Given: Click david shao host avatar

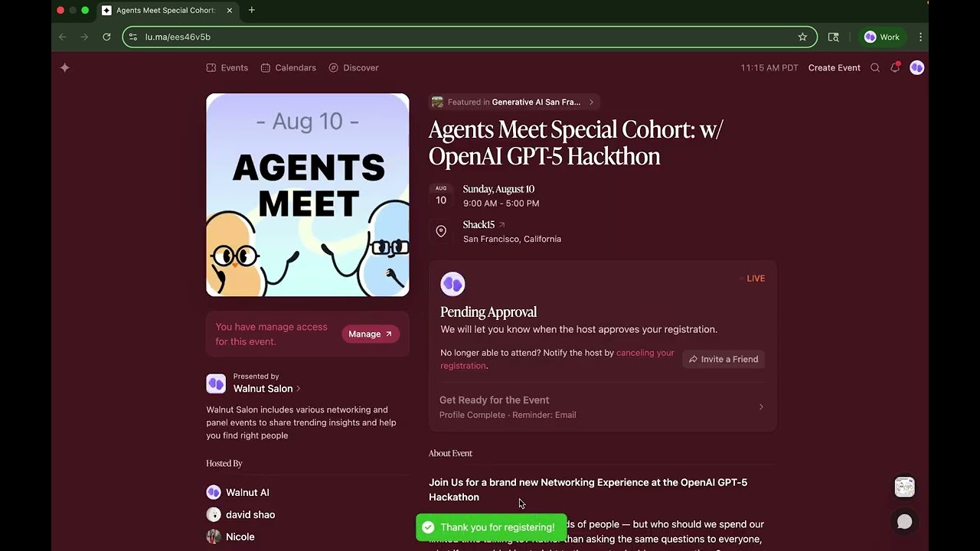Looking at the screenshot, I should point(214,514).
